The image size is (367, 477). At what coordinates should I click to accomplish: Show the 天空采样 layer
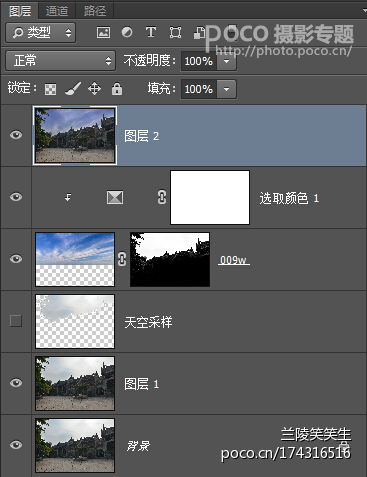pyautogui.click(x=16, y=321)
